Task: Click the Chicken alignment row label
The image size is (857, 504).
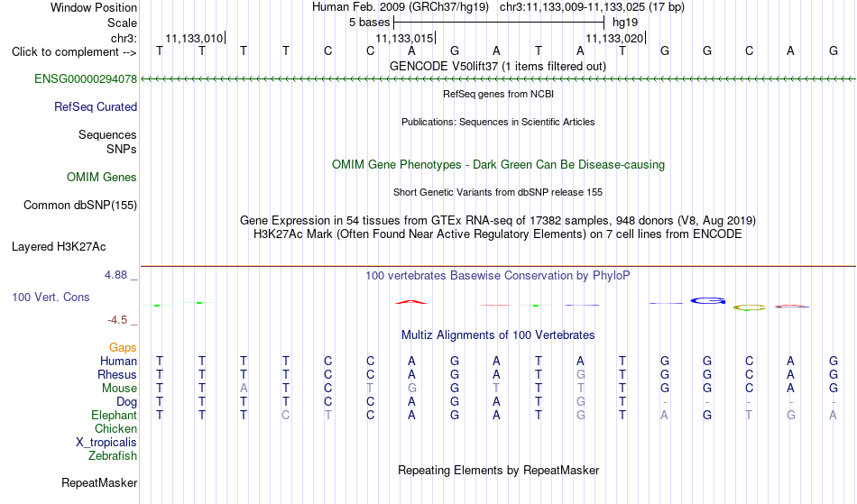Action: [x=115, y=428]
